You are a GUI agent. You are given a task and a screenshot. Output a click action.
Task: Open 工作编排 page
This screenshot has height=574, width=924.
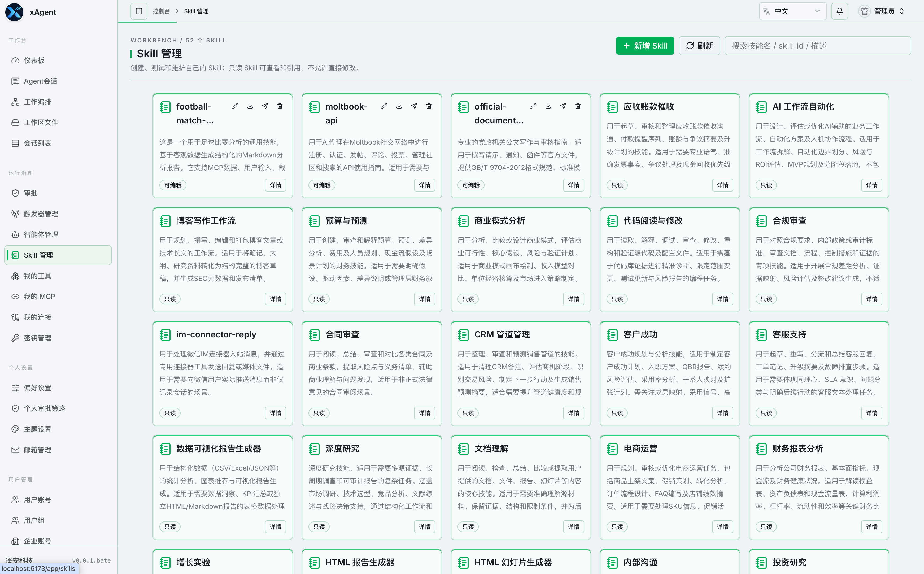point(58,102)
